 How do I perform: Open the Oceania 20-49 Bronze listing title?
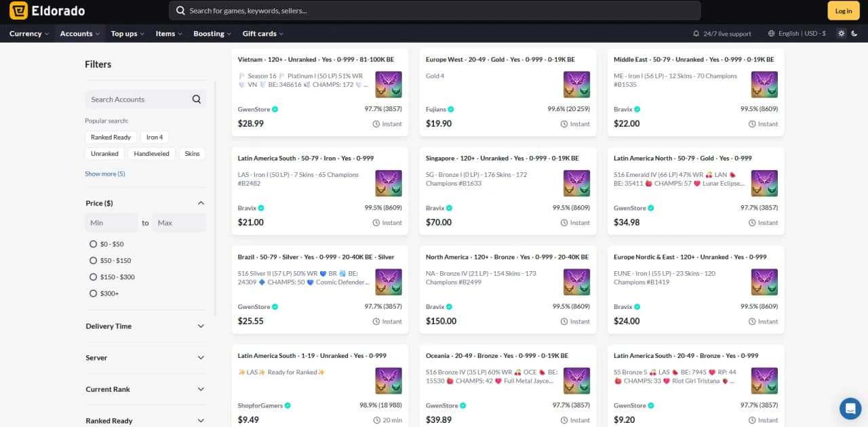(497, 356)
